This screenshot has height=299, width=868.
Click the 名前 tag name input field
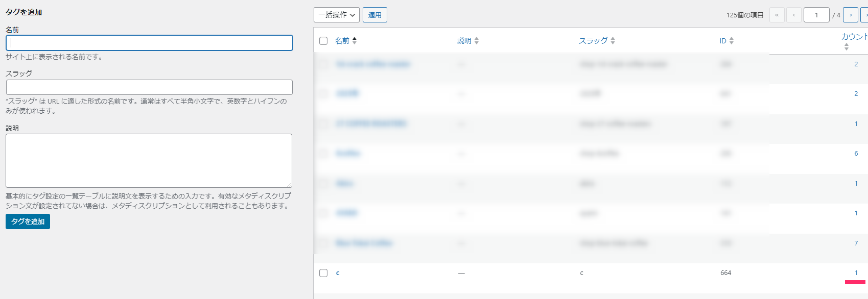[149, 43]
